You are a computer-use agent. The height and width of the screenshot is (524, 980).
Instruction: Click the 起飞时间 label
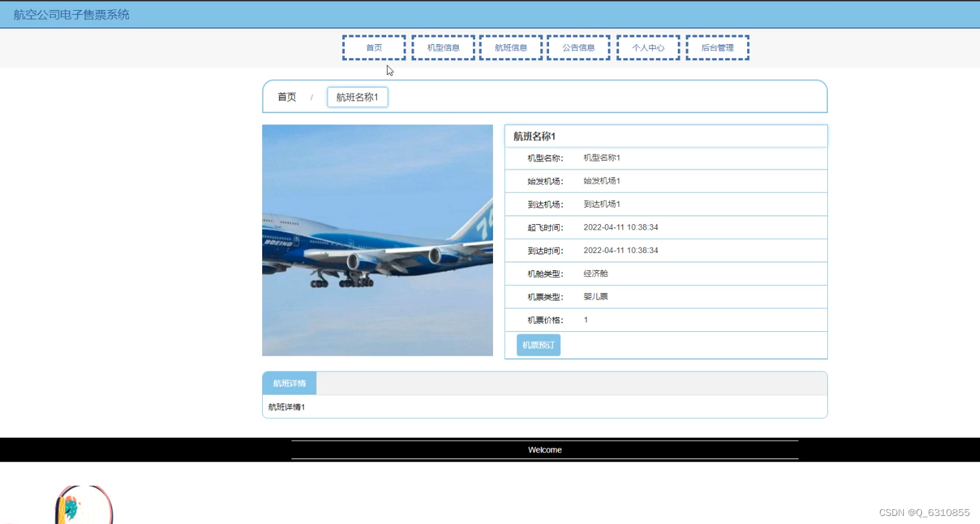pos(545,228)
